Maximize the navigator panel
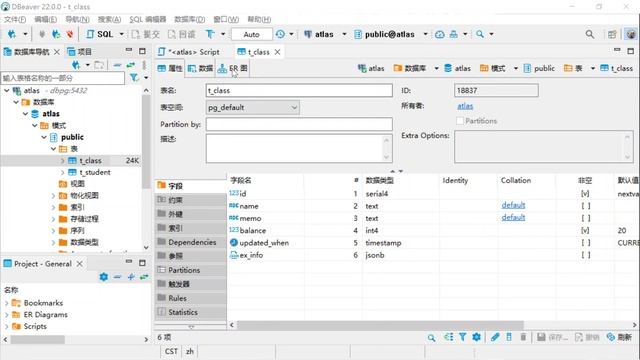This screenshot has height=360, width=640. pyautogui.click(x=142, y=51)
